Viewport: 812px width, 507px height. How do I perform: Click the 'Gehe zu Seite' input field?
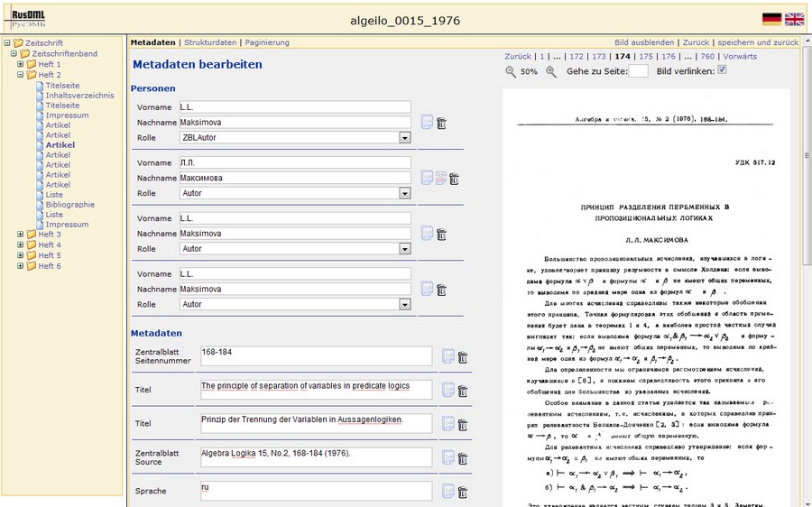[x=637, y=71]
